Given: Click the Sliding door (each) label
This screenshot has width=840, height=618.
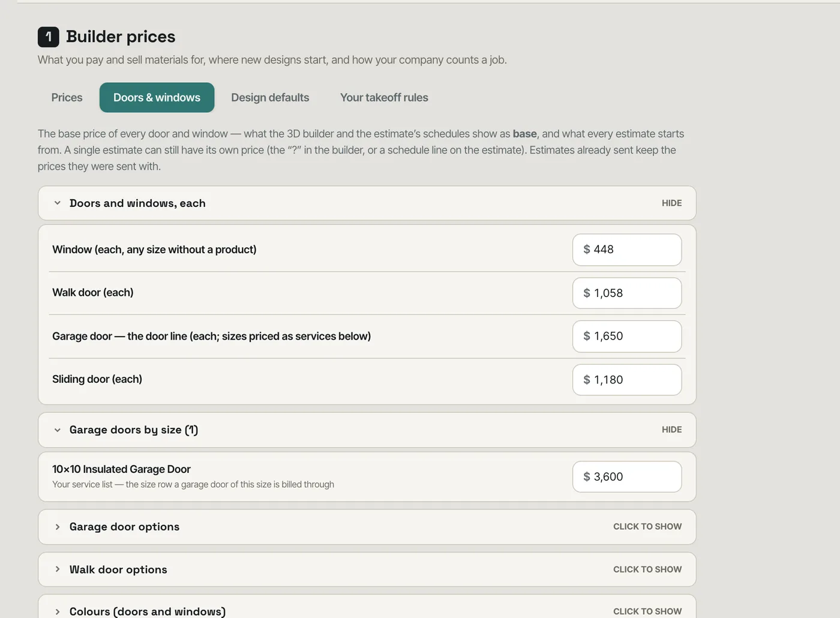Looking at the screenshot, I should 97,379.
